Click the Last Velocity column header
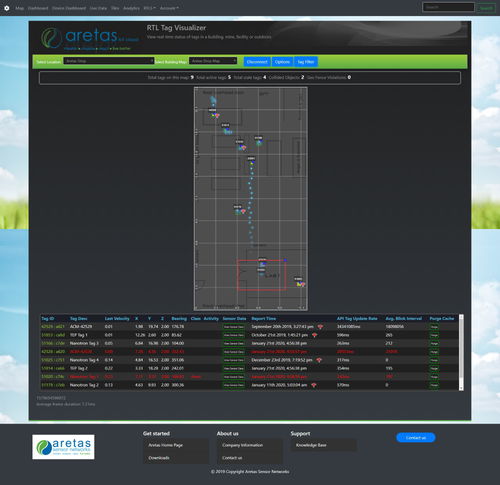Image resolution: width=500 pixels, height=485 pixels. coord(117,319)
